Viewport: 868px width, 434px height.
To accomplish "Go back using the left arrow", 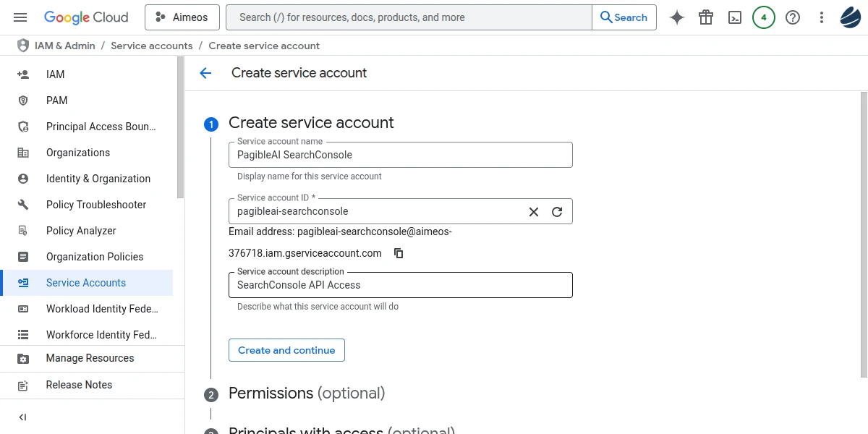I will click(205, 73).
